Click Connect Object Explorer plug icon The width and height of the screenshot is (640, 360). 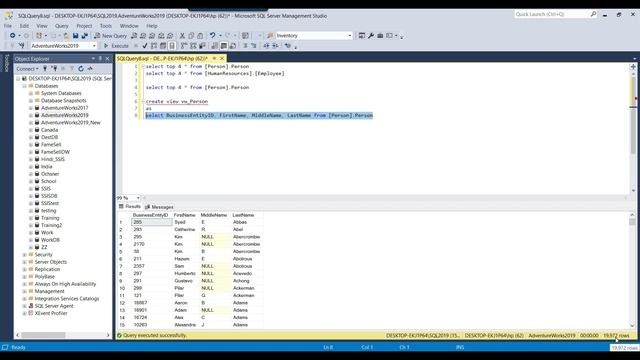click(x=45, y=69)
